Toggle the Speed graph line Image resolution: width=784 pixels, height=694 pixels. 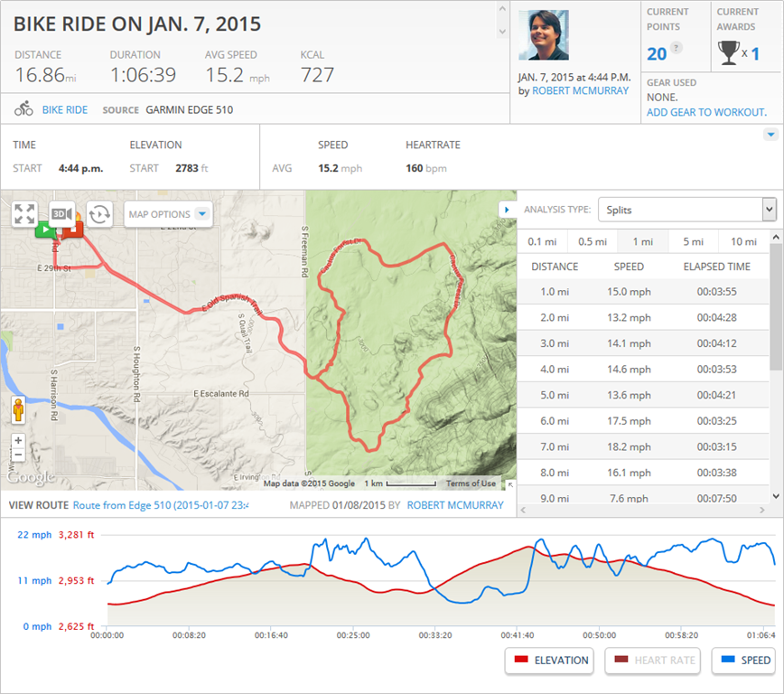(743, 661)
